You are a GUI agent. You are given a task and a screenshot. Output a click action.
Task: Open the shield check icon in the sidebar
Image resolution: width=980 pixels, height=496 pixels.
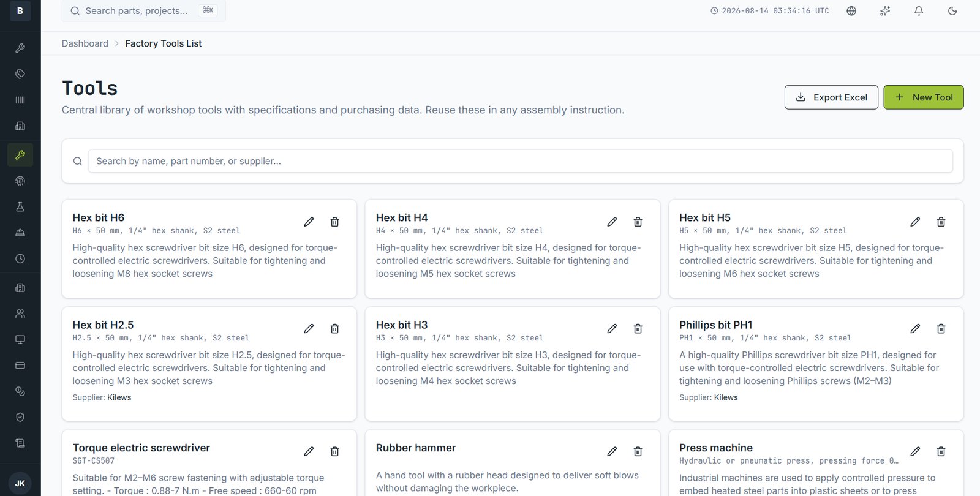[x=20, y=417]
